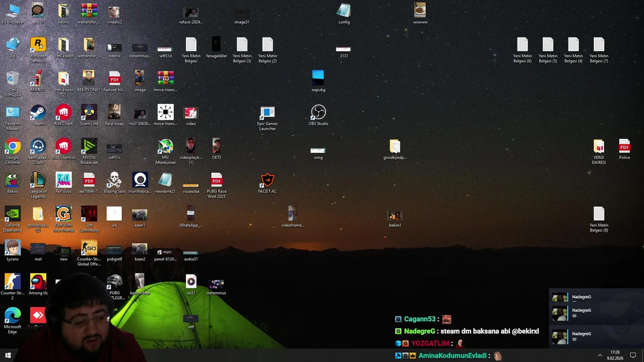The image size is (644, 362).
Task: Open the Riot İstemcisi shortcut
Action: click(63, 149)
